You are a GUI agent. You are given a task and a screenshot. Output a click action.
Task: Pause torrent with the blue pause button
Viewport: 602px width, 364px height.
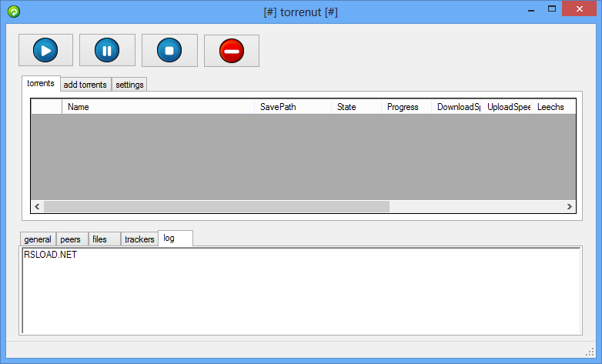[107, 50]
